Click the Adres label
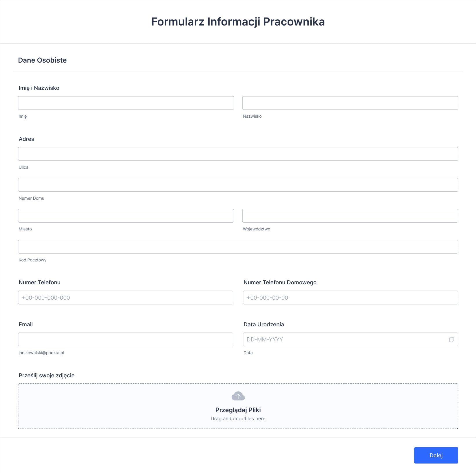This screenshot has height=473, width=476. [x=26, y=139]
